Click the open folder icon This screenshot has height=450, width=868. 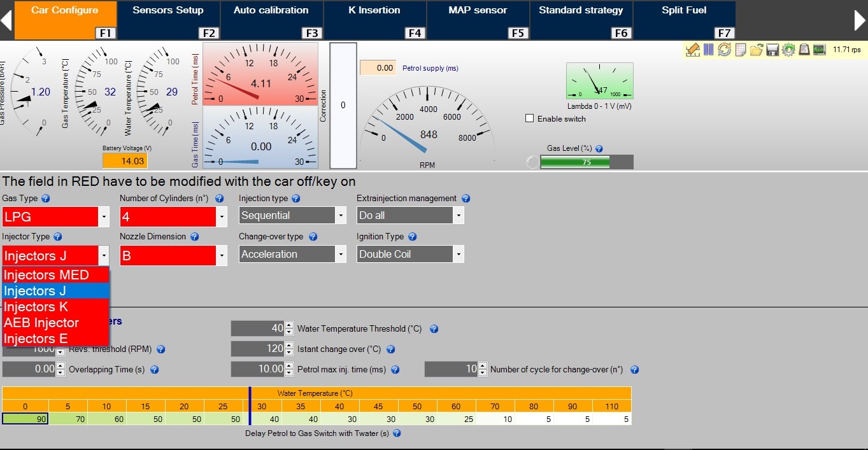(756, 50)
